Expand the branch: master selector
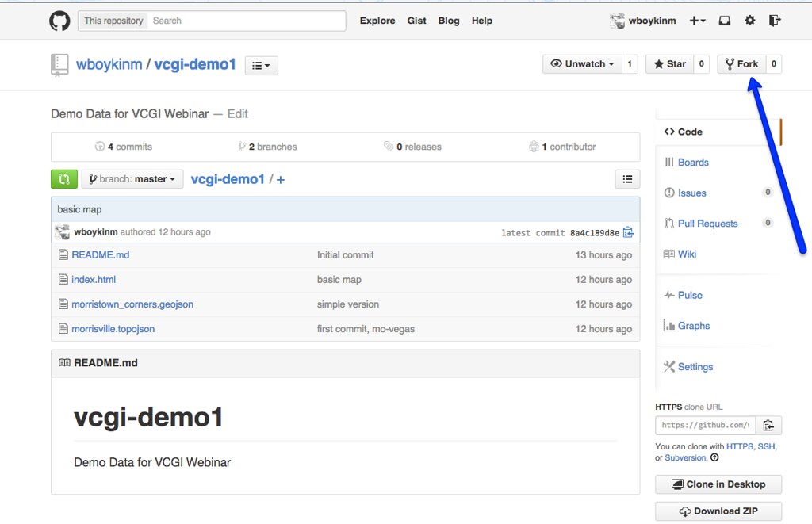 pyautogui.click(x=132, y=179)
